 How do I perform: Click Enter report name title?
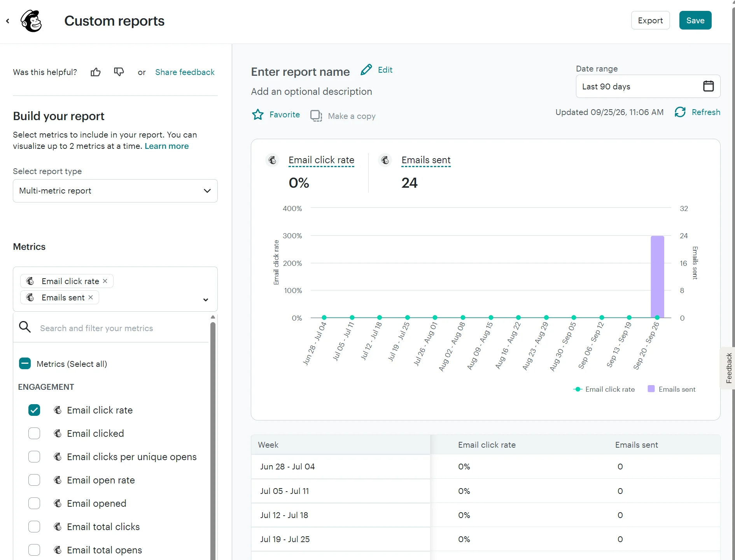point(300,72)
